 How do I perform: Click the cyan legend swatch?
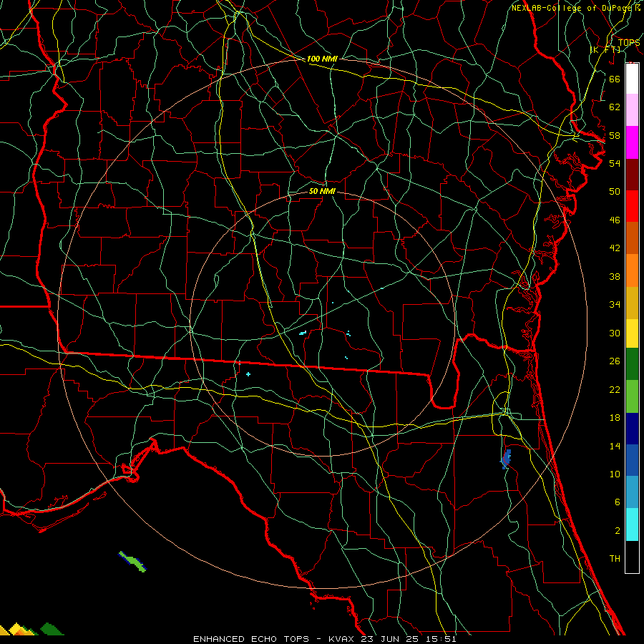632,525
